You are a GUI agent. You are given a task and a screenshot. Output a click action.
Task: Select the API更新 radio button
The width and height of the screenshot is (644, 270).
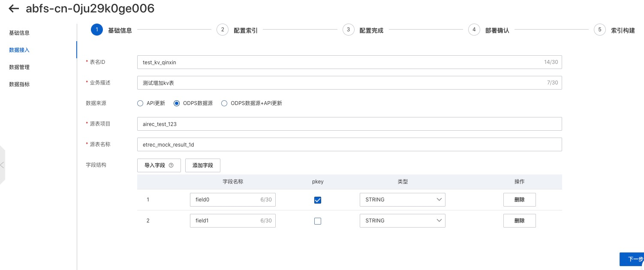click(x=140, y=103)
